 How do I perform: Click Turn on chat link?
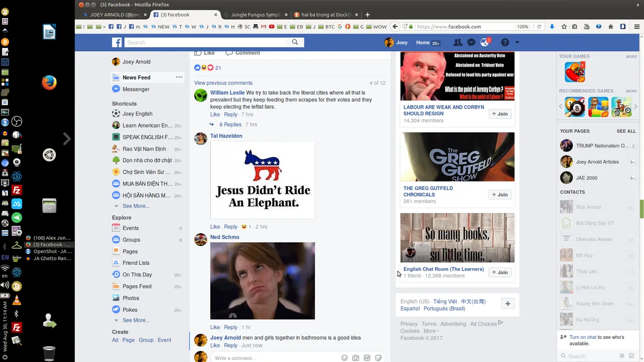coord(583,337)
